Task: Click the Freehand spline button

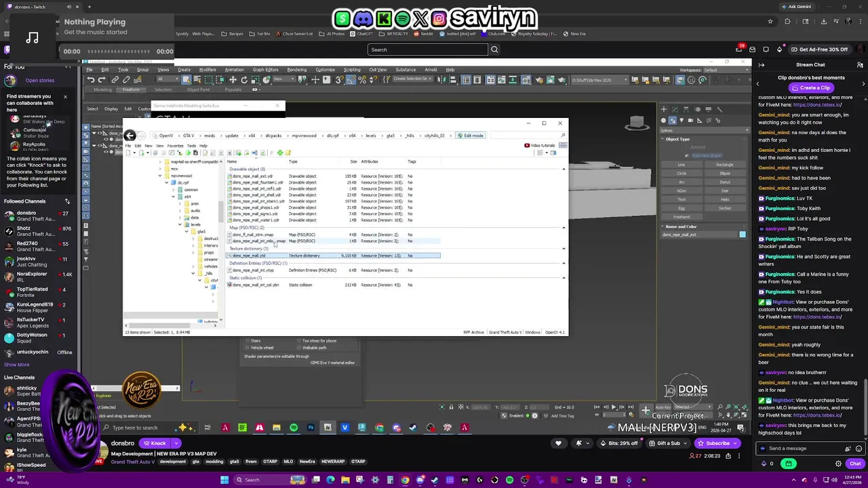Action: coord(682,217)
